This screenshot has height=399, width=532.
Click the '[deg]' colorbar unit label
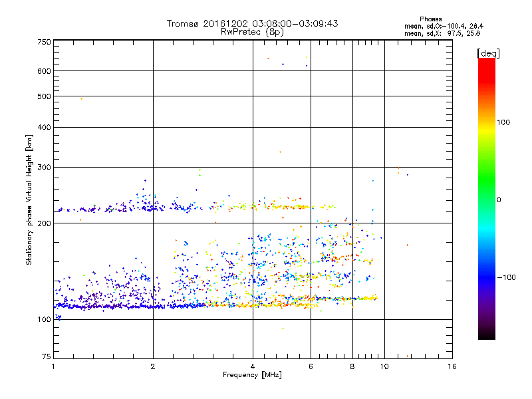tap(488, 53)
